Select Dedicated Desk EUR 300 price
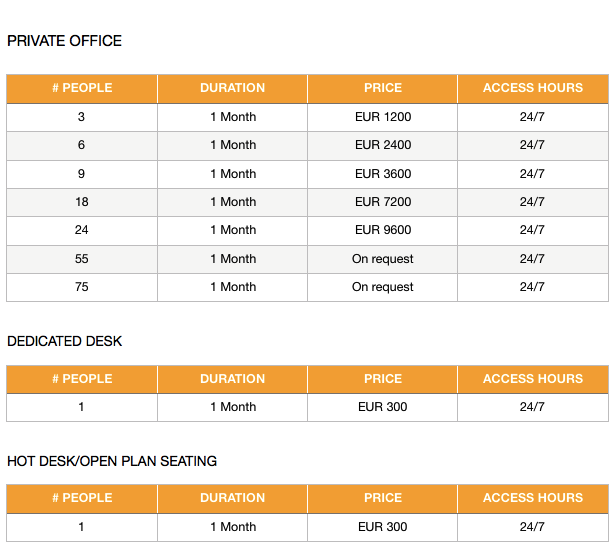Viewport: 614px width, 547px height. pyautogui.click(x=383, y=407)
